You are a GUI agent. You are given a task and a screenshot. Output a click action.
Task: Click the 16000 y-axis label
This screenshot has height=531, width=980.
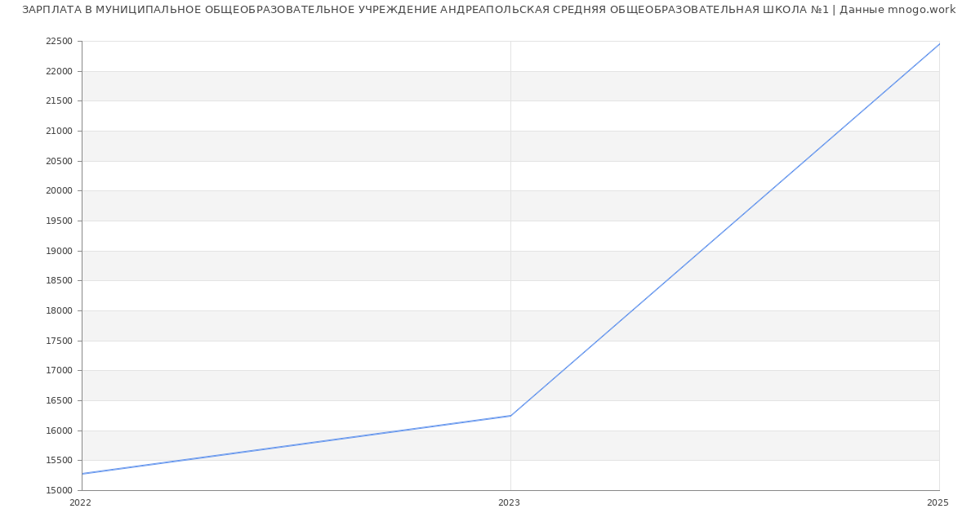pyautogui.click(x=60, y=431)
